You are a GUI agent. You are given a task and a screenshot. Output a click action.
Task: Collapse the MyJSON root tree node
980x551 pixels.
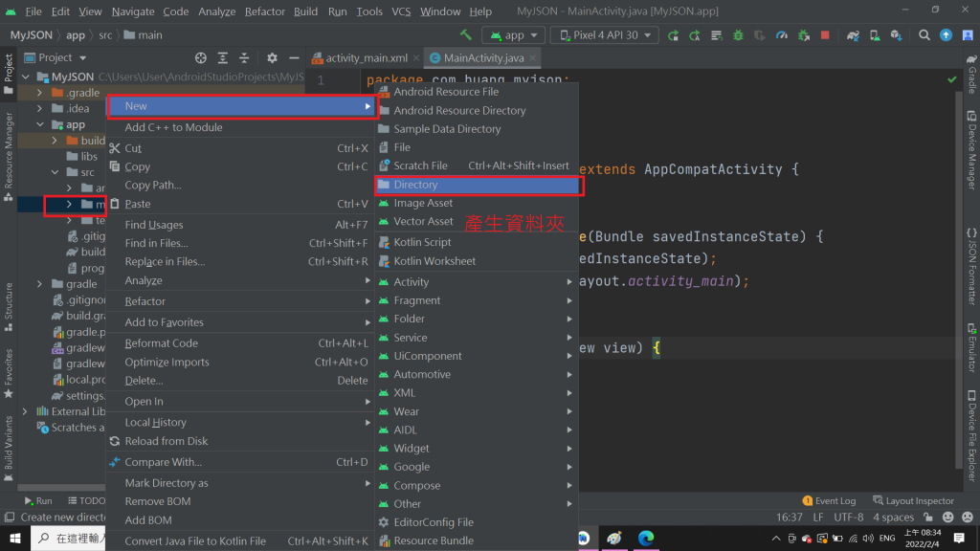pos(26,77)
